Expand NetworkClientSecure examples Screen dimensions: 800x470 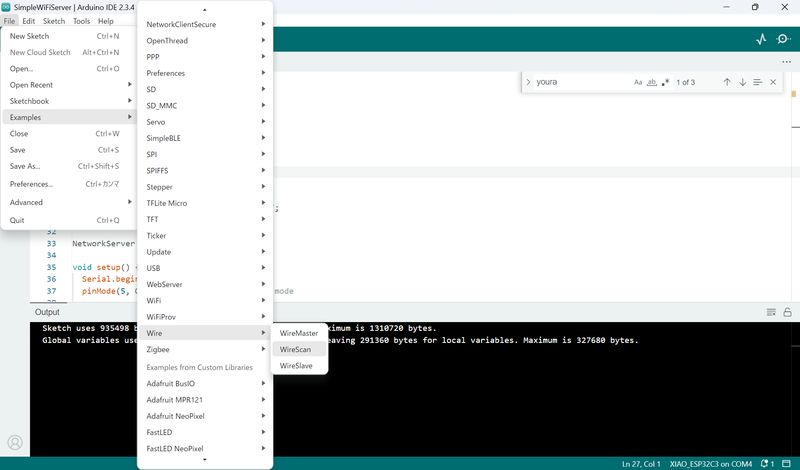click(x=205, y=24)
